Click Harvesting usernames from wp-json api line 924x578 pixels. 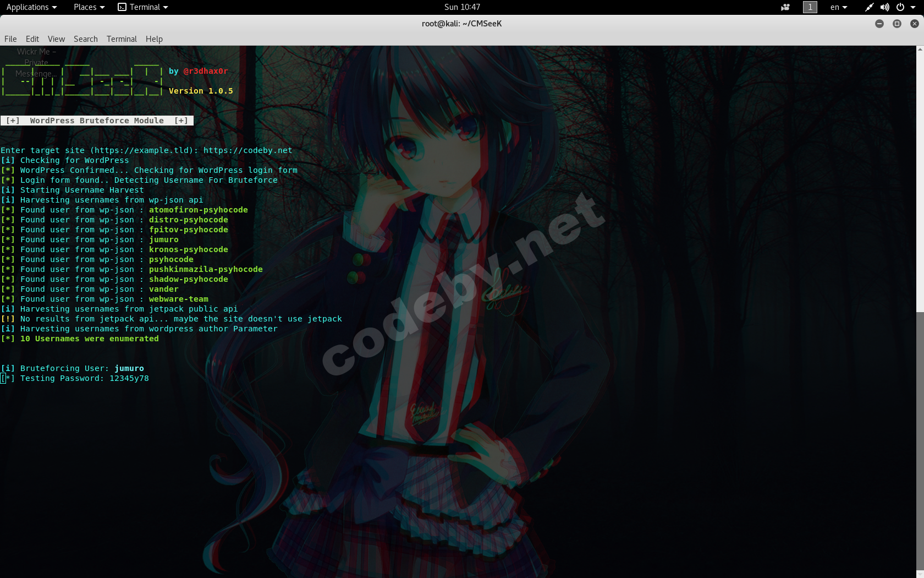pyautogui.click(x=102, y=200)
